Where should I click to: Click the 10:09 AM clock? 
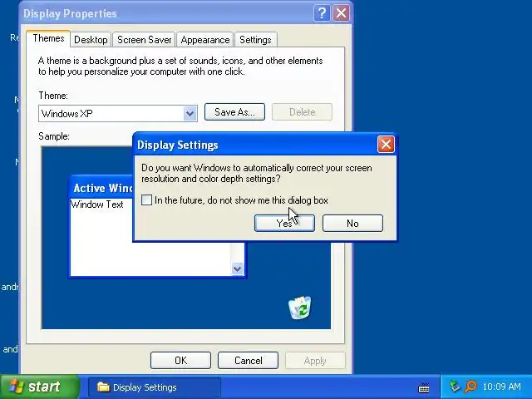coord(501,387)
